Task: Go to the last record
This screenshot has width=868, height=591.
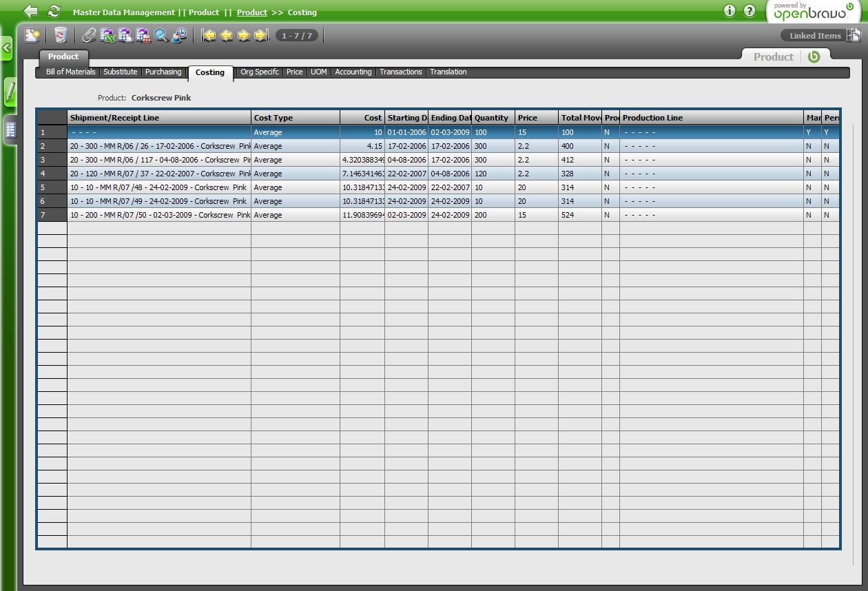Action: 261,35
